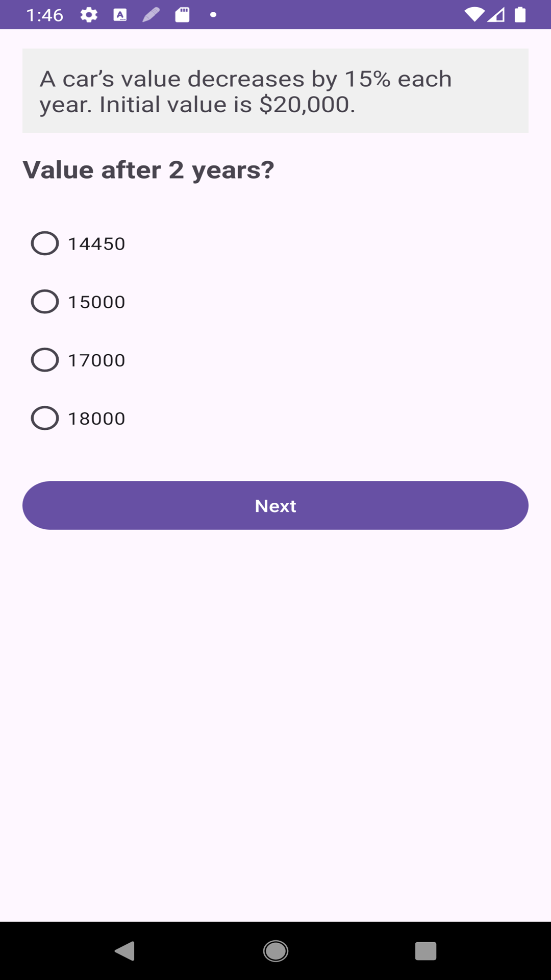Mark the 18000 radio button
The image size is (551, 980).
click(x=45, y=418)
